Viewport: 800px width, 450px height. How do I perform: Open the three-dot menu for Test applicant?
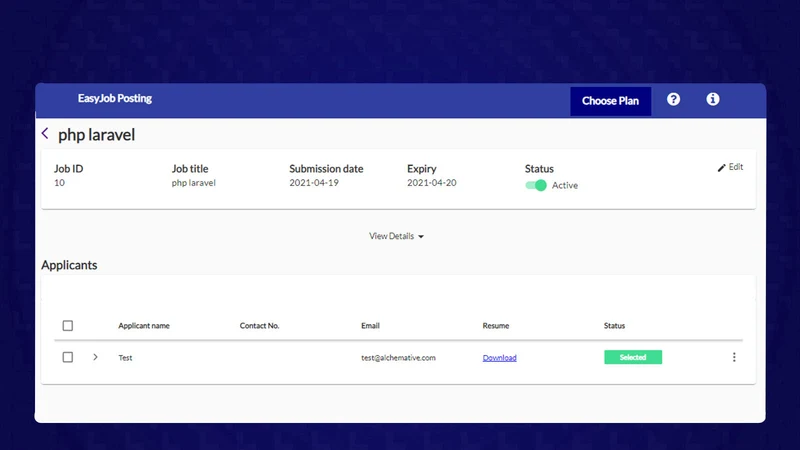[x=734, y=357]
